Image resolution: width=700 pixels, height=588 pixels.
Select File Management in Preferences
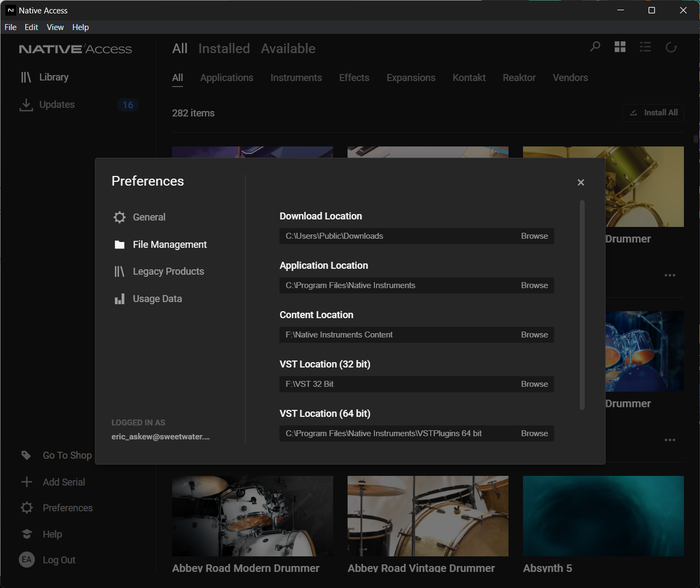click(x=170, y=245)
